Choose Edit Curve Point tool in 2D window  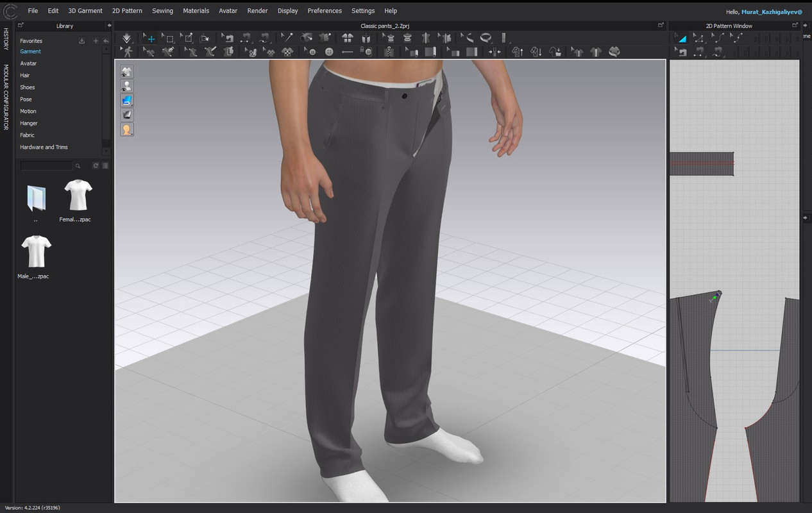pos(736,38)
